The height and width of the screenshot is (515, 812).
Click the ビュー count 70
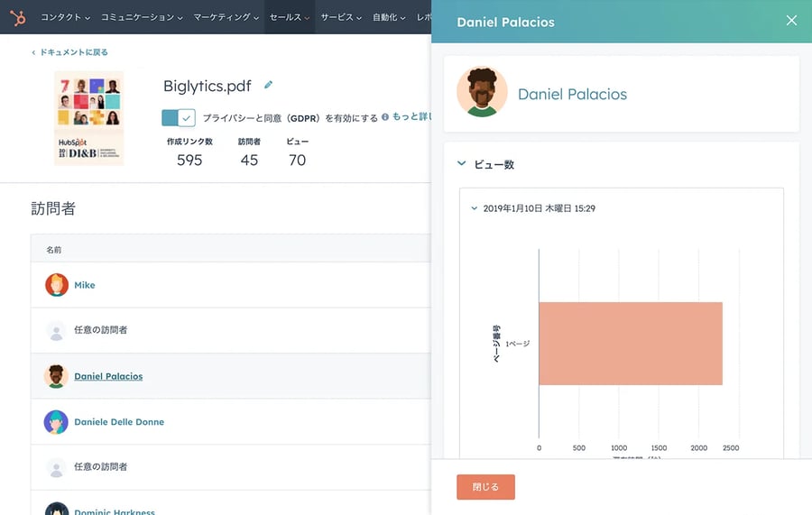pos(297,160)
